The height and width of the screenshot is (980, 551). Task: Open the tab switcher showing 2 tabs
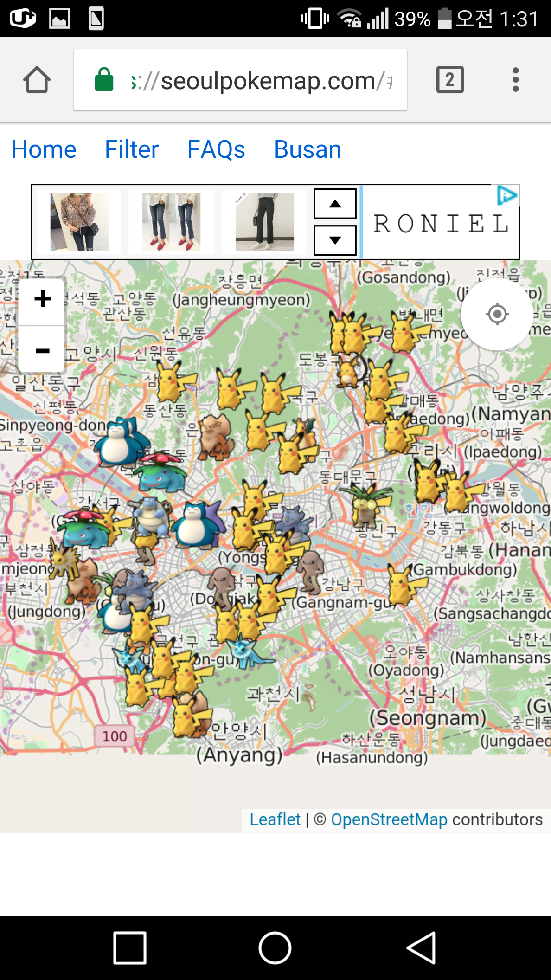450,80
